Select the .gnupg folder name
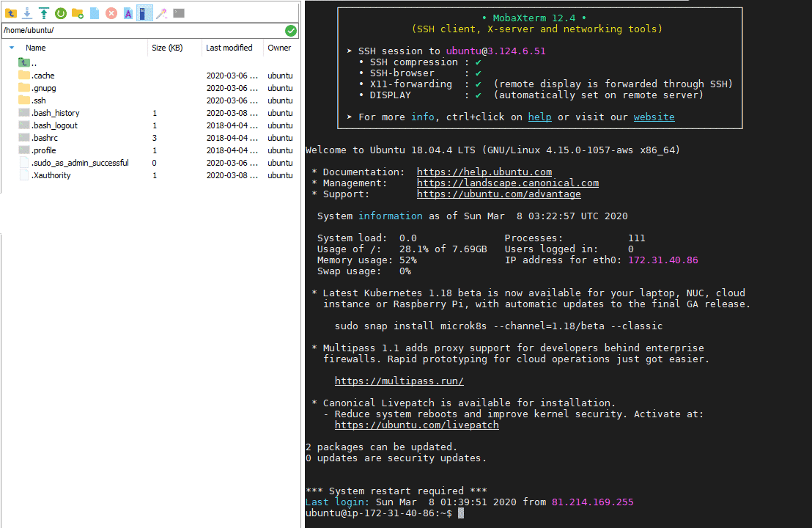 (44, 88)
